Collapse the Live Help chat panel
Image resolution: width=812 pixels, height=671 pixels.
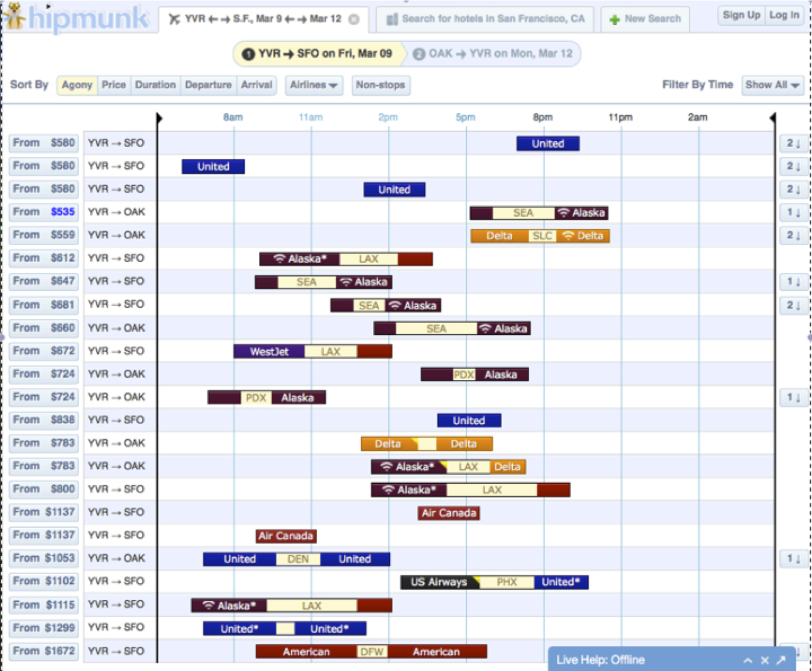click(x=748, y=660)
